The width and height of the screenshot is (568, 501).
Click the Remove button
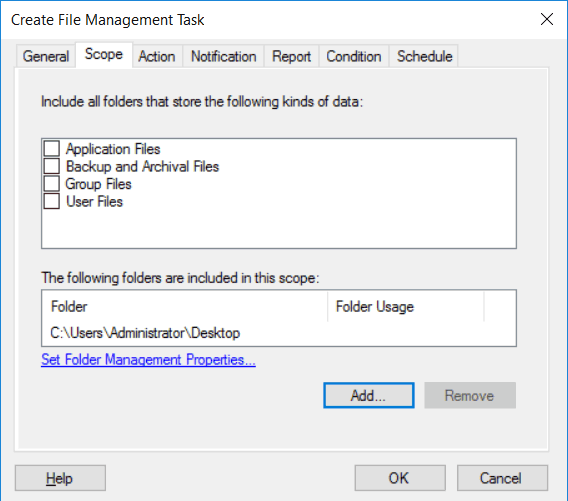coord(470,395)
